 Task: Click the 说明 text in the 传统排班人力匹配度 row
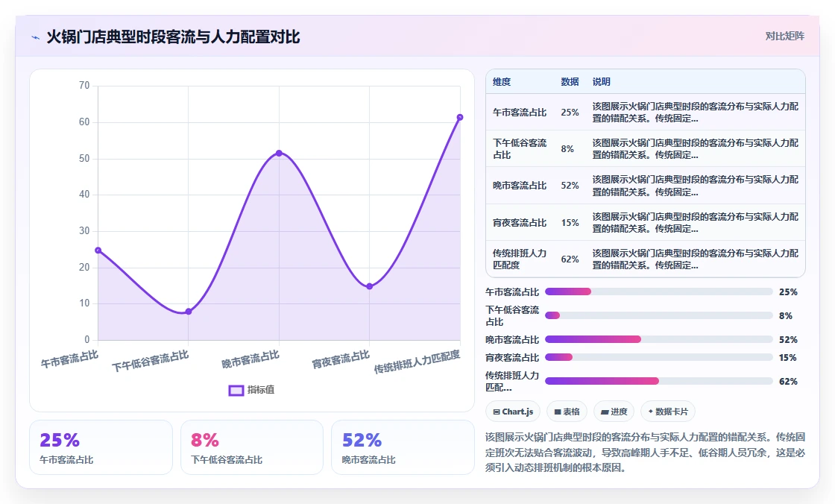click(x=696, y=259)
